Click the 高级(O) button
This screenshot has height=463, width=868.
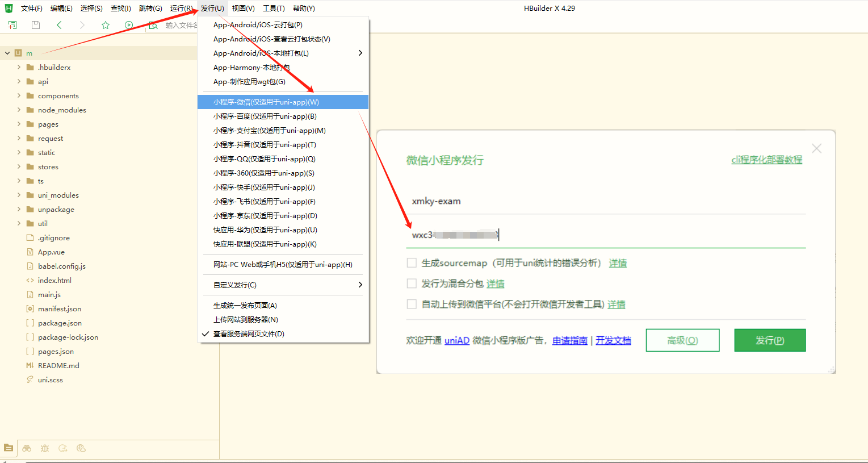point(682,340)
